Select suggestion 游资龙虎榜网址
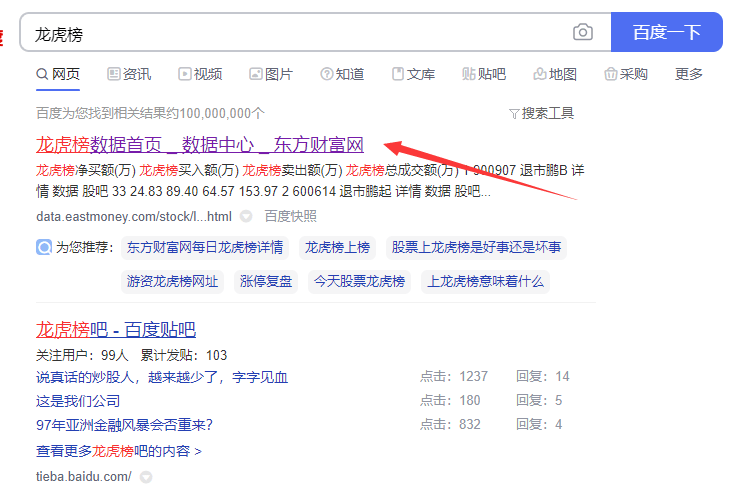This screenshot has height=493, width=737. (x=172, y=281)
